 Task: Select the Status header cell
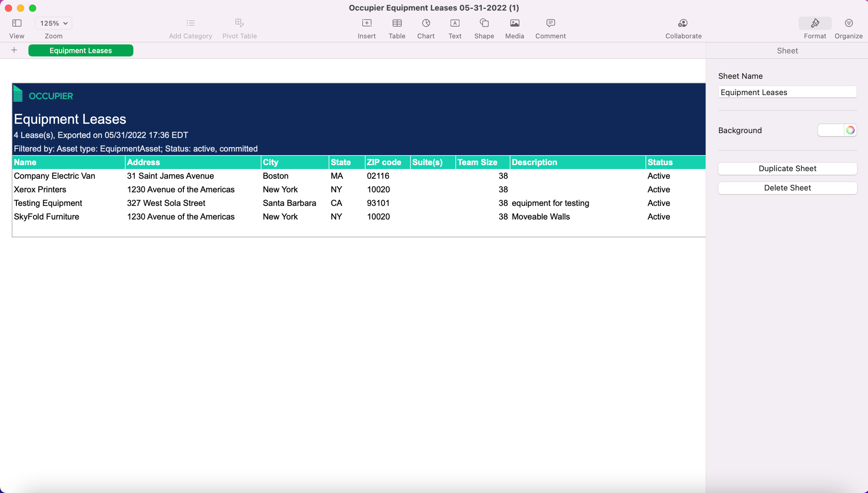(676, 162)
